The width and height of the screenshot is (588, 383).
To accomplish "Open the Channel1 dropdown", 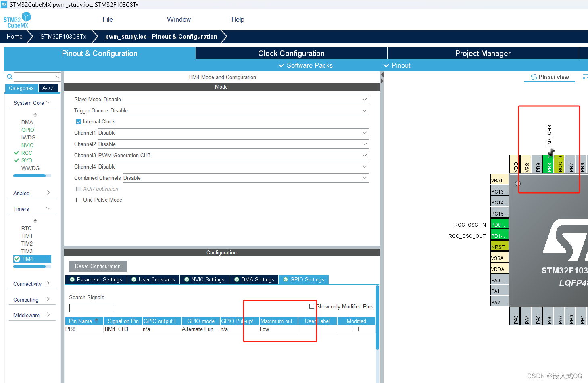I will [x=233, y=133].
